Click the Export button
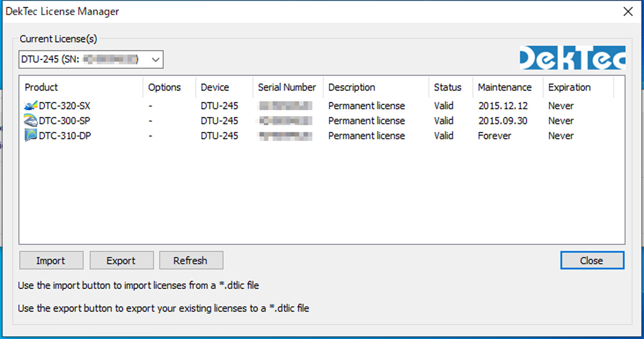The image size is (644, 339). pyautogui.click(x=121, y=260)
